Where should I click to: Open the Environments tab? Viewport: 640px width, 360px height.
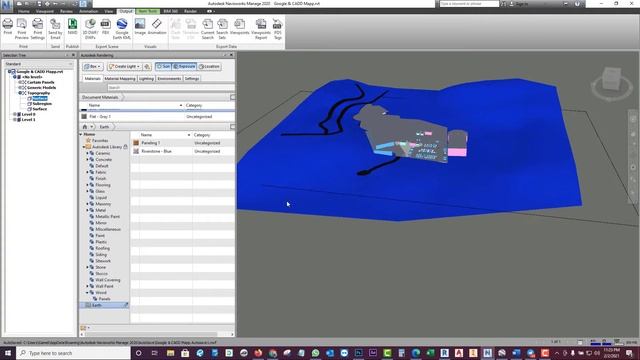pos(169,78)
